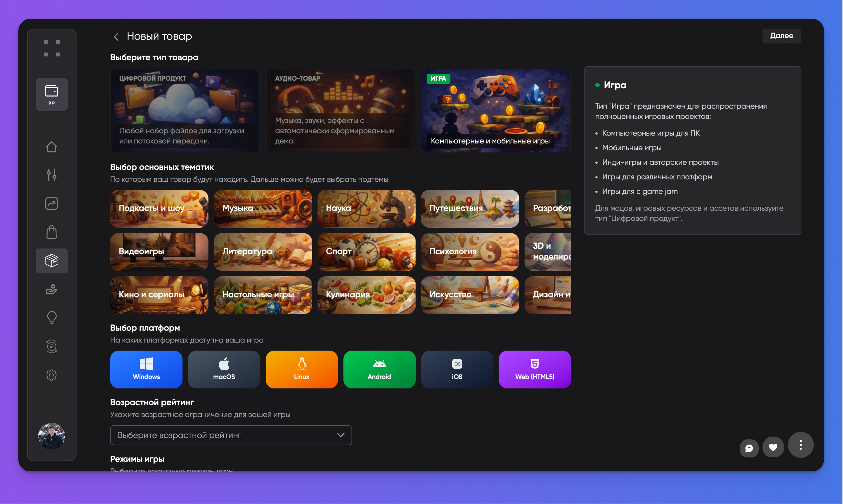
Task: Click the lightbulb ideas icon in sidebar
Action: [52, 318]
